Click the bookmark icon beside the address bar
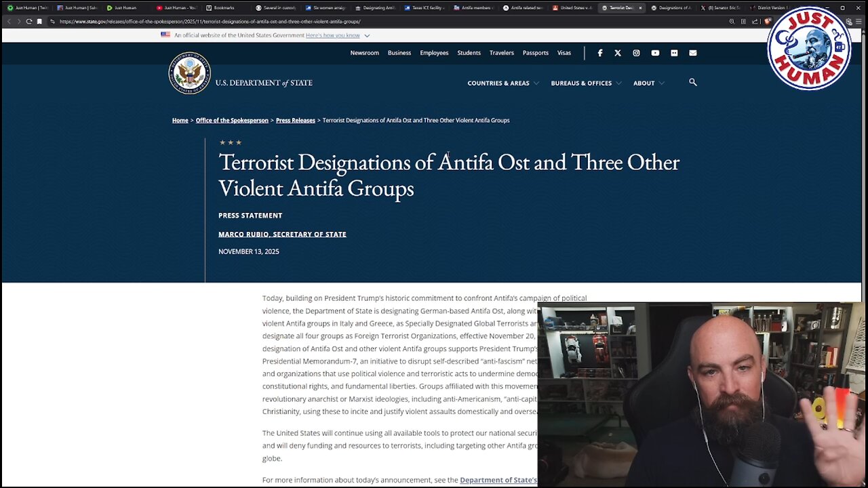The height and width of the screenshot is (488, 868). pos(39,22)
